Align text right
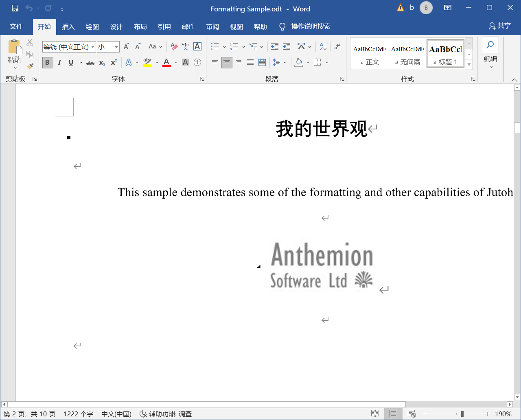The height and width of the screenshot is (420, 521). point(239,62)
